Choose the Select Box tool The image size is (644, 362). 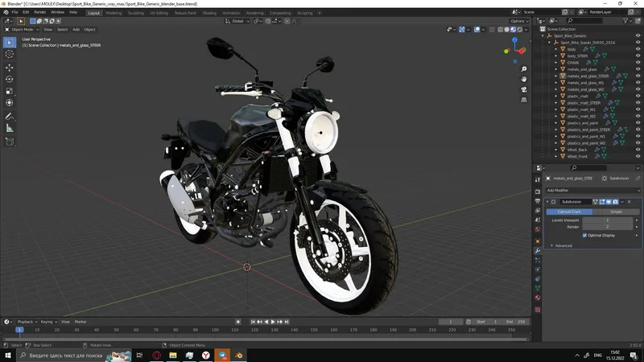pyautogui.click(x=10, y=43)
